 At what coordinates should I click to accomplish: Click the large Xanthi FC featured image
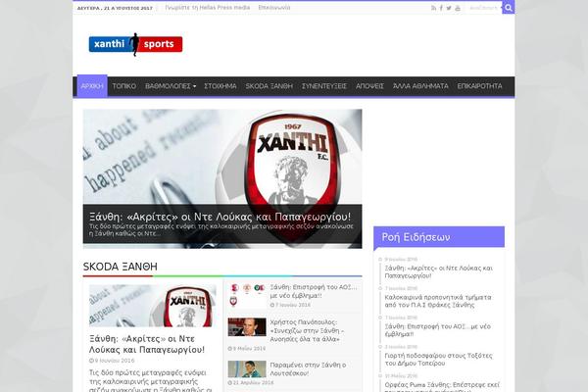click(222, 157)
